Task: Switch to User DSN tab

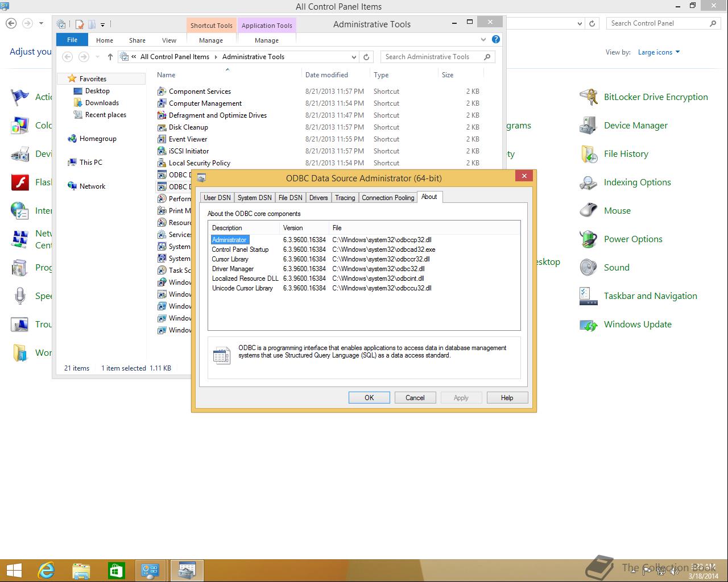Action: (217, 198)
